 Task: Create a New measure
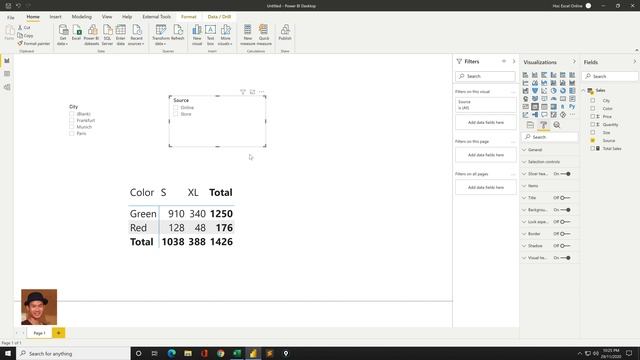click(248, 35)
